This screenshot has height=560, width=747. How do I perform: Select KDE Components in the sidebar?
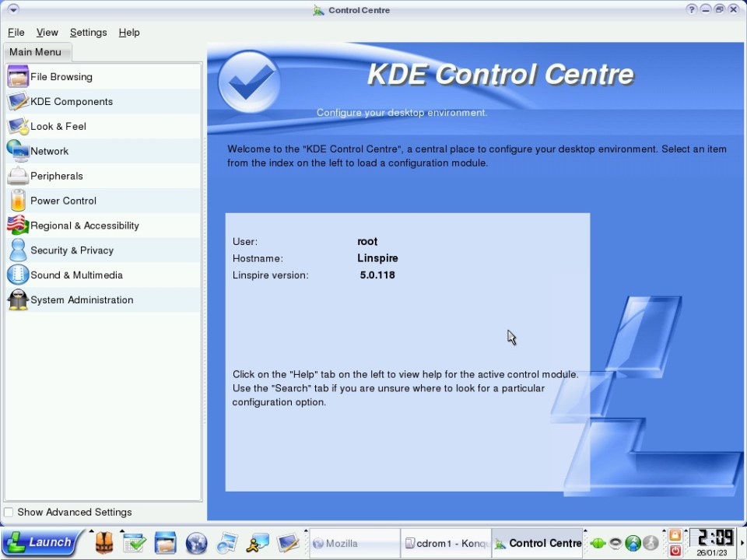[71, 102]
